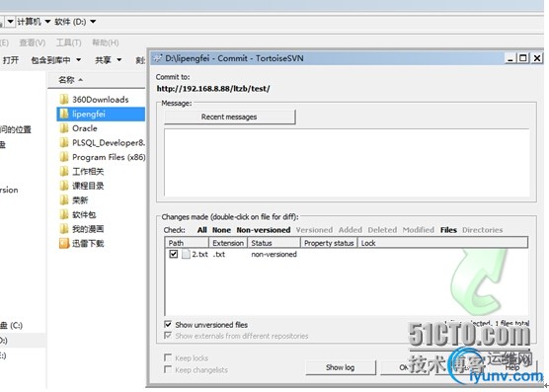Open the 360Downloads folder icon
This screenshot has width=549, height=392.
click(64, 100)
